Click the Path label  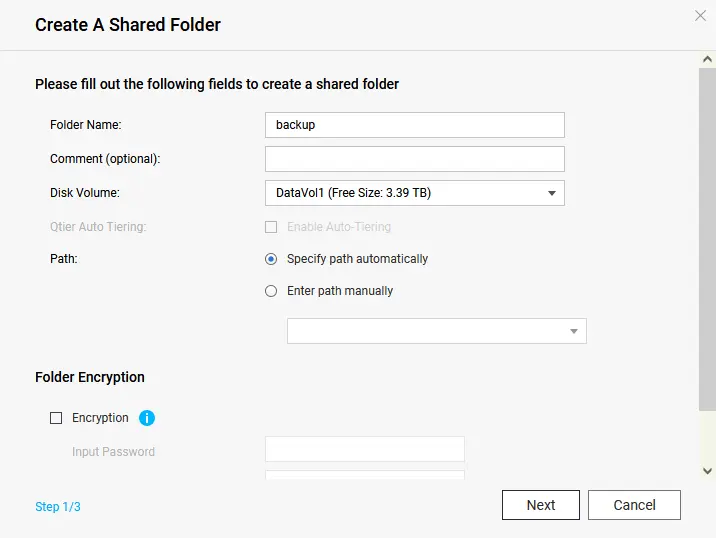pos(64,259)
